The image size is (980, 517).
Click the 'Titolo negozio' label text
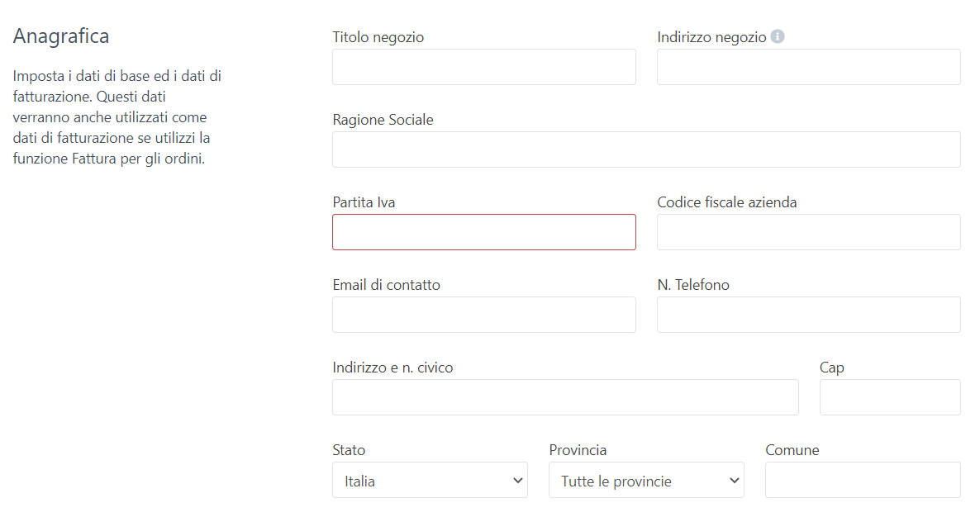pyautogui.click(x=378, y=37)
